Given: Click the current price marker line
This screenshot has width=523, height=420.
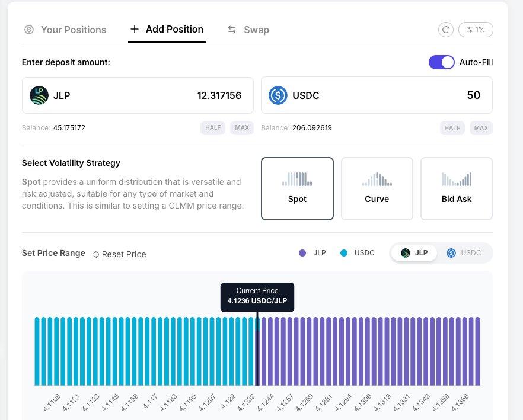Looking at the screenshot, I should click(257, 349).
